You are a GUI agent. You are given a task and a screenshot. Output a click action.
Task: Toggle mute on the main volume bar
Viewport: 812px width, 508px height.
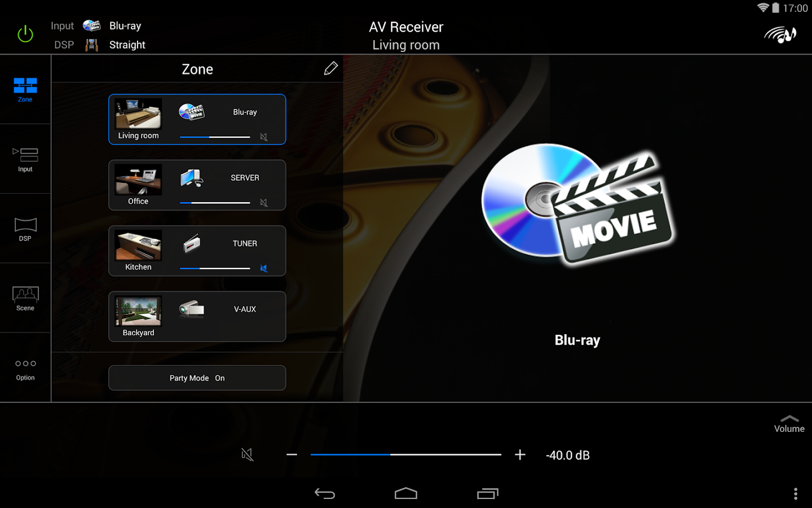coord(247,454)
